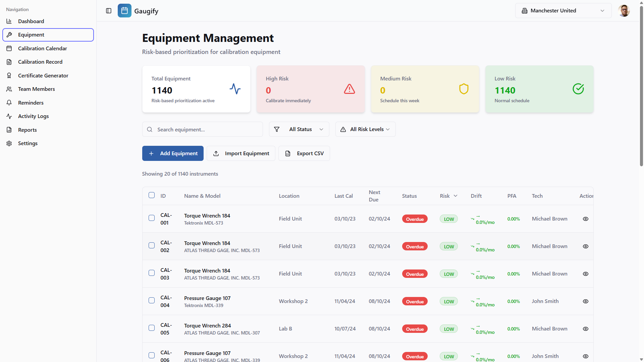Click the High Risk warning triangle icon
Viewport: 644px width, 362px height.
tap(349, 89)
